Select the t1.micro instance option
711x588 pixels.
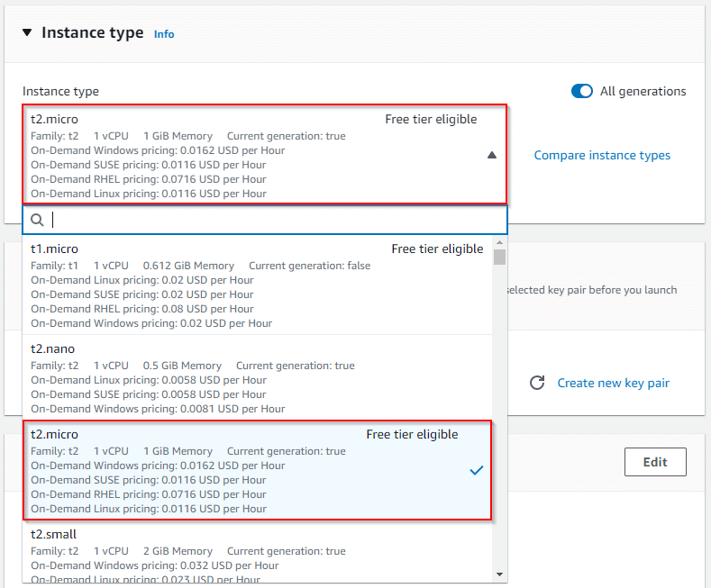(257, 285)
